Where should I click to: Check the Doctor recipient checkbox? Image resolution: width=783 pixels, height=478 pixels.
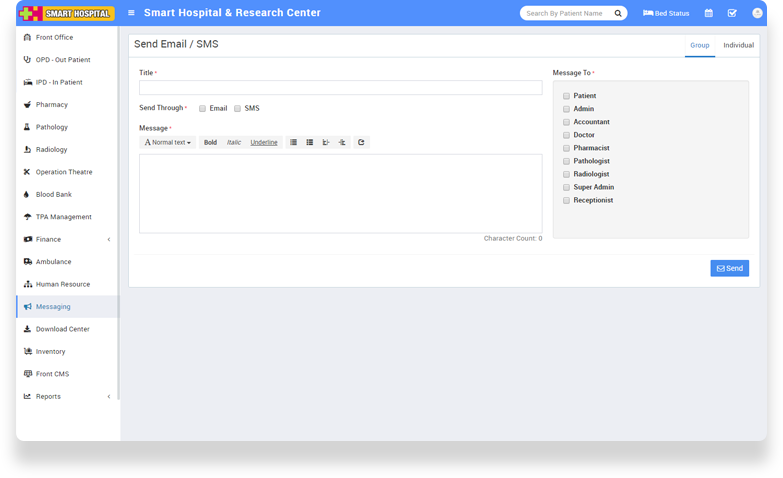pos(566,135)
